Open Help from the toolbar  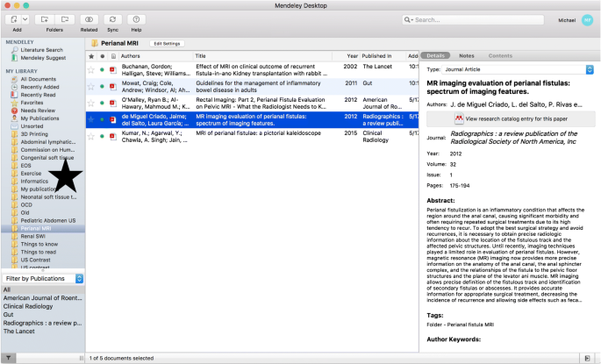136,19
